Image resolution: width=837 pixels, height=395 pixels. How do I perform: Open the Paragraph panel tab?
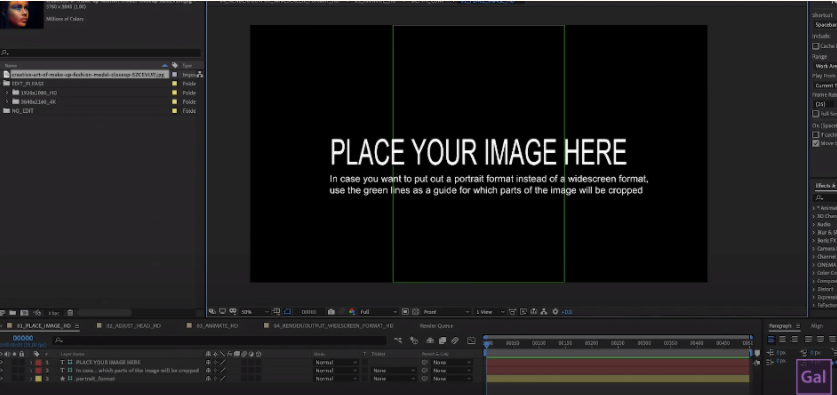coord(781,326)
